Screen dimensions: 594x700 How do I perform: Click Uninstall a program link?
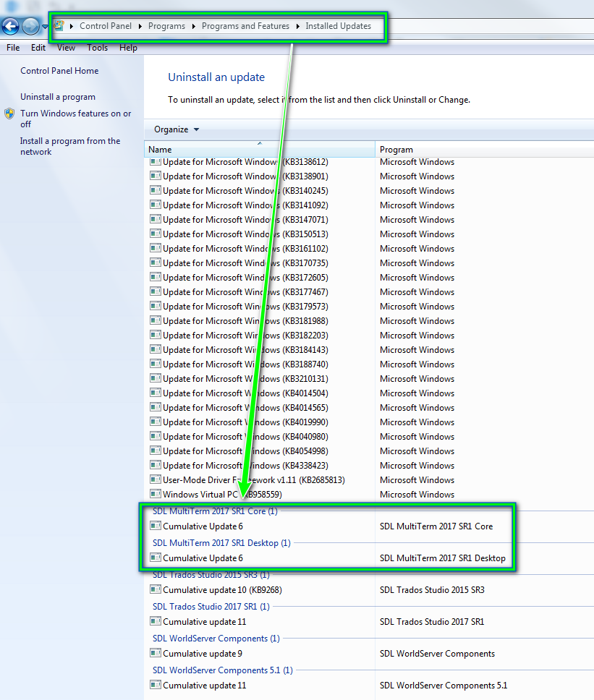[x=58, y=97]
